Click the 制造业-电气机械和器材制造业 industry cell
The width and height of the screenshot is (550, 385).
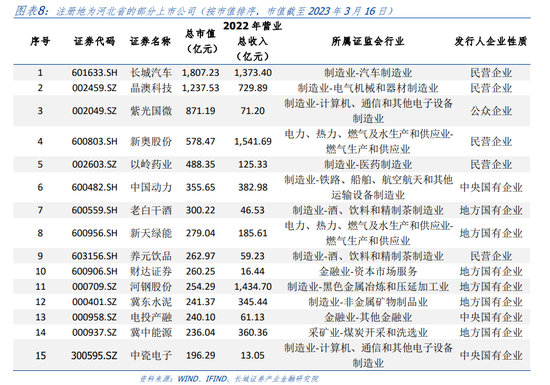tap(368, 88)
